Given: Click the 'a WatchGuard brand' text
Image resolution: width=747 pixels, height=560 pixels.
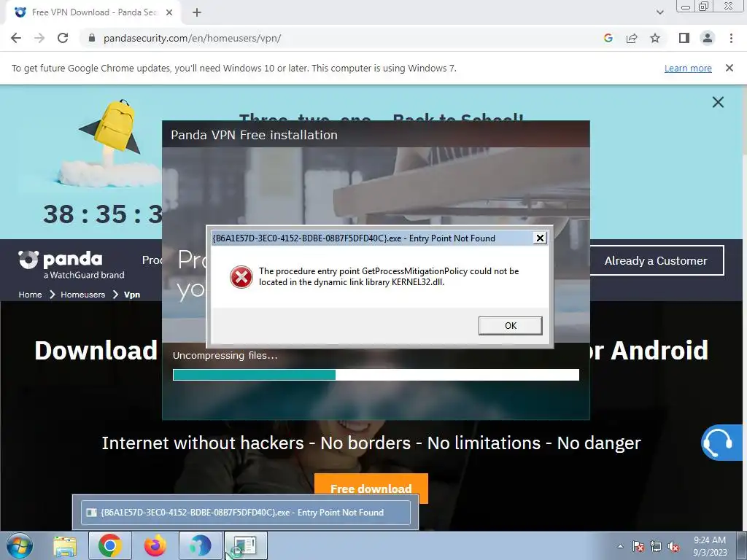Looking at the screenshot, I should [84, 275].
